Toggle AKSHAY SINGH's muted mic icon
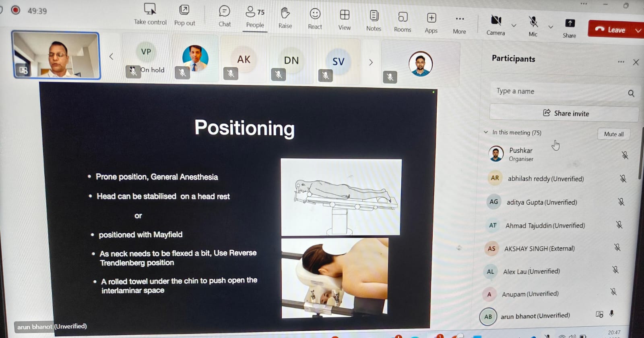 617,247
